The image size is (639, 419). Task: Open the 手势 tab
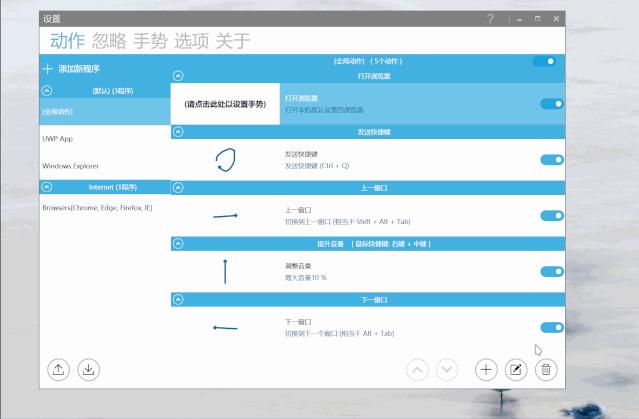pyautogui.click(x=150, y=41)
